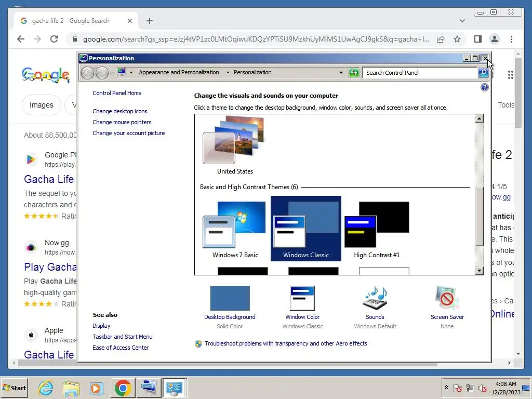The height and width of the screenshot is (399, 532).
Task: Click theme list scroll up arrow
Action: click(x=479, y=118)
